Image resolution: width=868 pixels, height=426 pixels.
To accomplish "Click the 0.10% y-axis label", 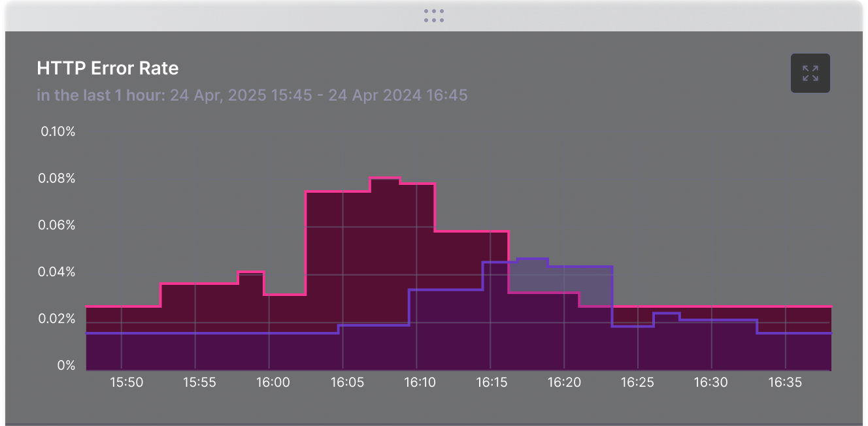I will [58, 131].
